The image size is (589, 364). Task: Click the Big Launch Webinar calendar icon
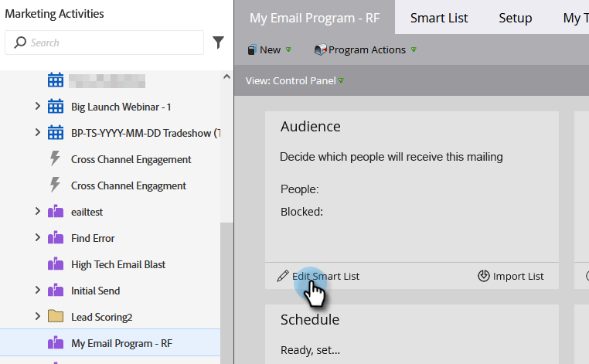click(x=55, y=107)
